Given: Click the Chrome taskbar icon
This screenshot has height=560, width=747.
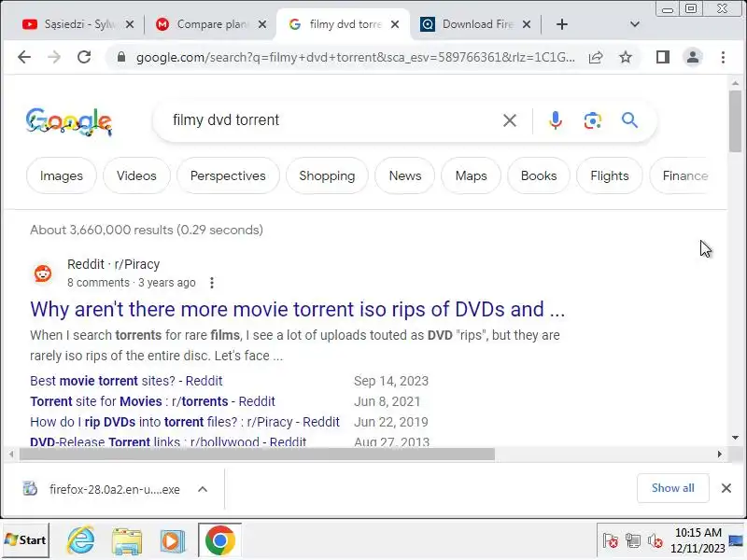Looking at the screenshot, I should 220,540.
